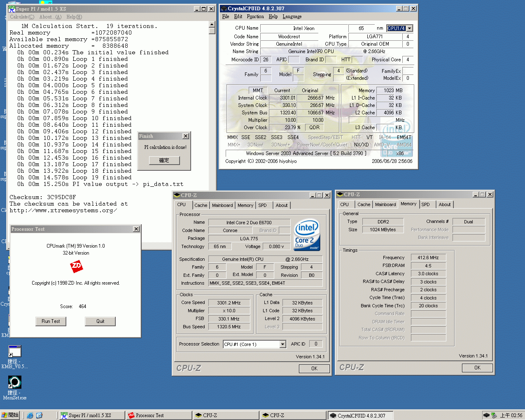Click the Intel Core 2 Duo logo
Image resolution: width=525 pixels, height=420 pixels.
point(307,235)
